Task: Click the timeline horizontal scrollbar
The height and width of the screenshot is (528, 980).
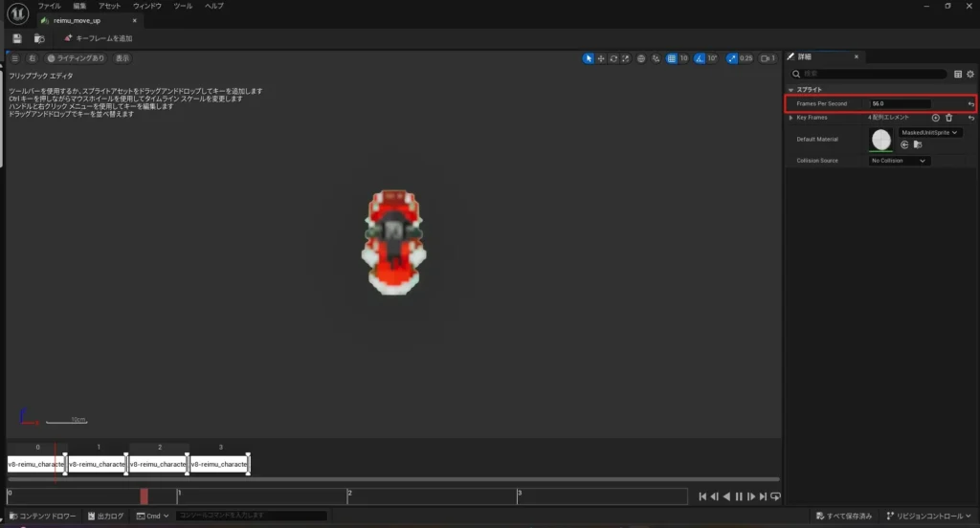Action: coord(393,479)
